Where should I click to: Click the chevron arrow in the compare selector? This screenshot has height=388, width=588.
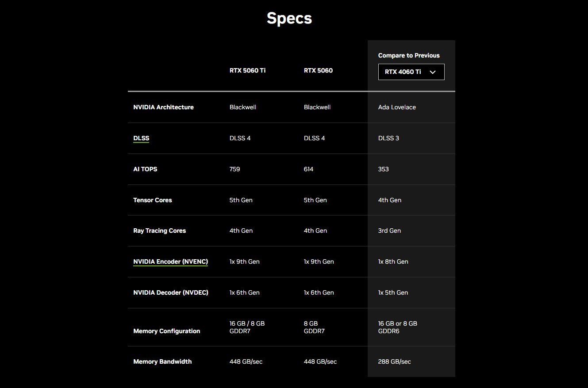(433, 72)
